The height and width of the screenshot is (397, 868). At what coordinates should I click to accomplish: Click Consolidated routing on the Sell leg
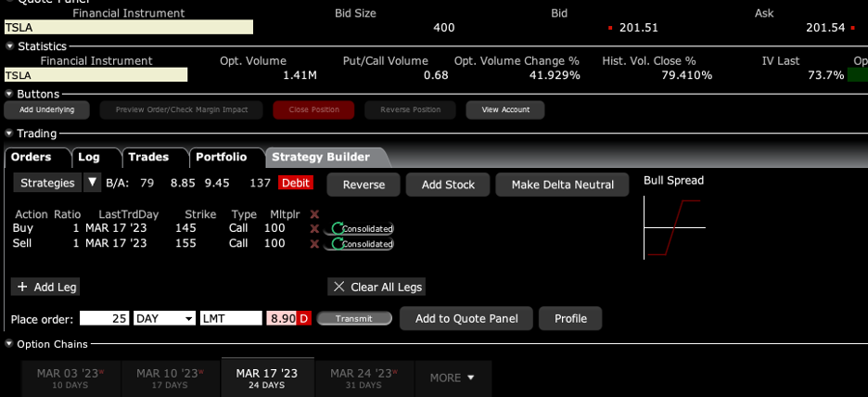coord(358,244)
